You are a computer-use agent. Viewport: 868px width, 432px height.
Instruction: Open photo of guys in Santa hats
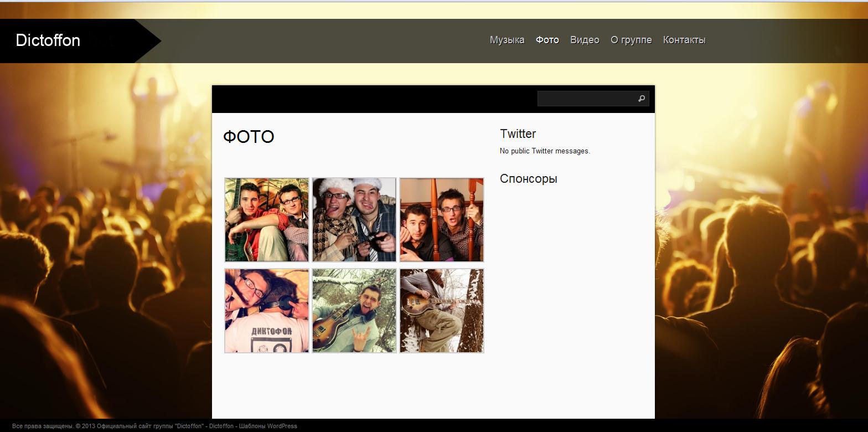354,220
